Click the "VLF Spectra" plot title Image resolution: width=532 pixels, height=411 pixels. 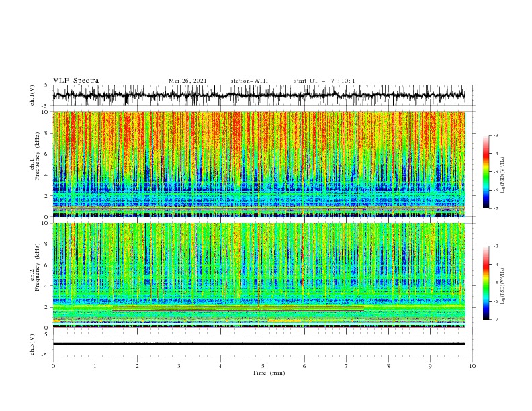point(76,81)
